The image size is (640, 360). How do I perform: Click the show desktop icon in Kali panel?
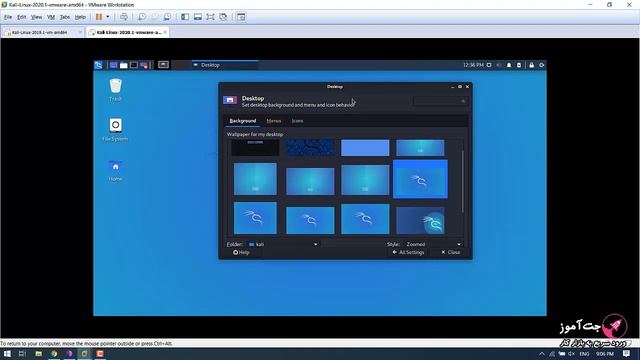pyautogui.click(x=113, y=65)
